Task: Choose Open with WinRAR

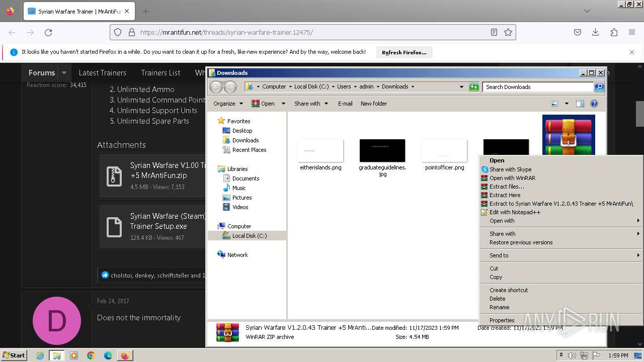Action: [561, 178]
